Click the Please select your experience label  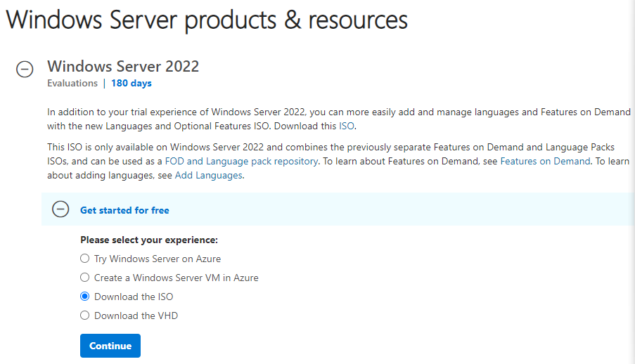(x=149, y=240)
